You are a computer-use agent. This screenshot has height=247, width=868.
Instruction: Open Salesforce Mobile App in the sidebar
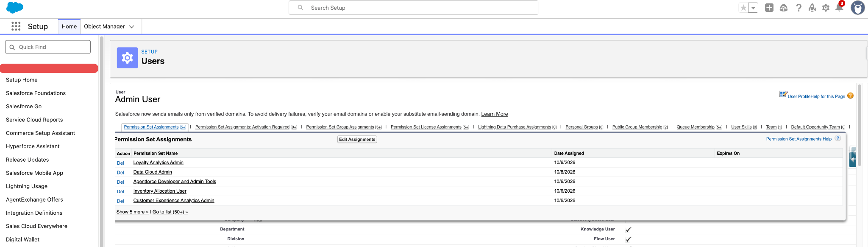[x=34, y=173]
